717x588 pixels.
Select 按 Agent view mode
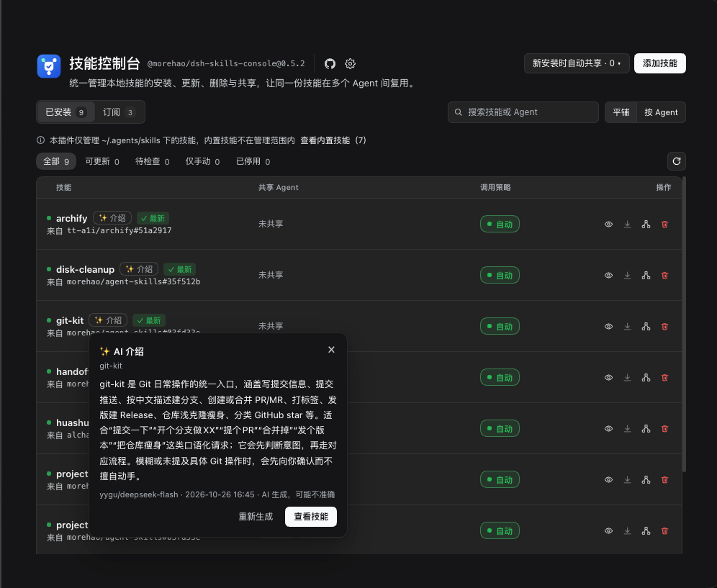pos(662,112)
